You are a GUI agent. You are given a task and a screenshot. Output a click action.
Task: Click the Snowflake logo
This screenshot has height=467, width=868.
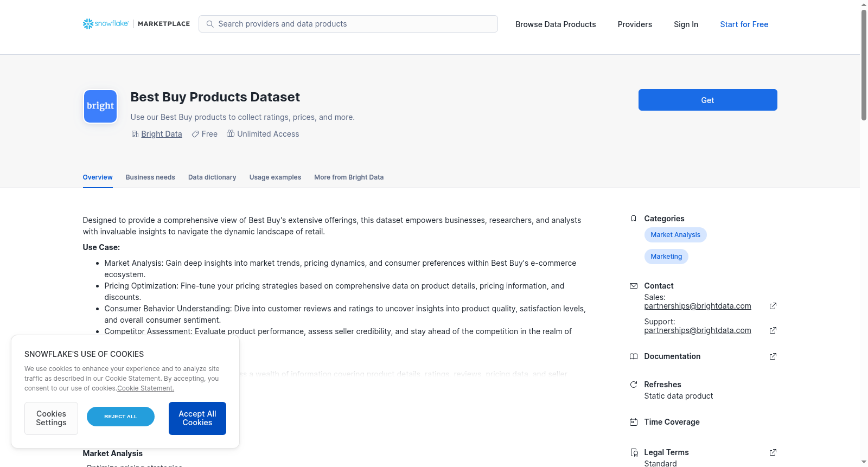[106, 24]
